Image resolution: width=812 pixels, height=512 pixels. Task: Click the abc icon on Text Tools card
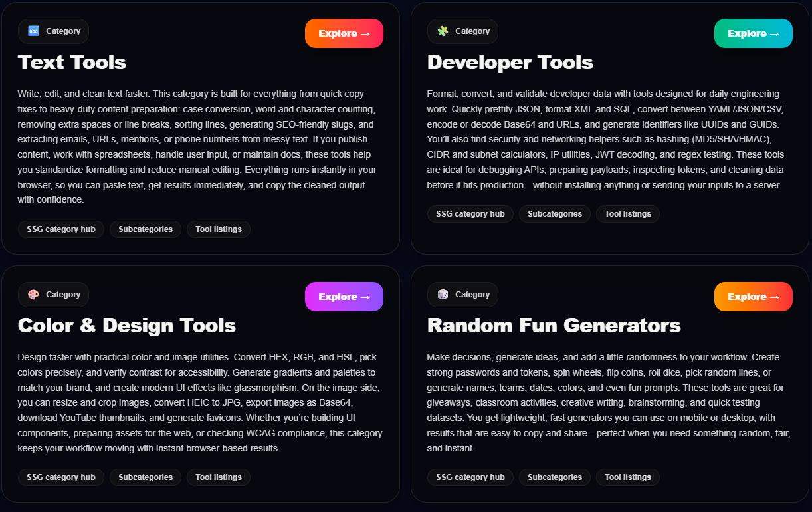[x=33, y=31]
